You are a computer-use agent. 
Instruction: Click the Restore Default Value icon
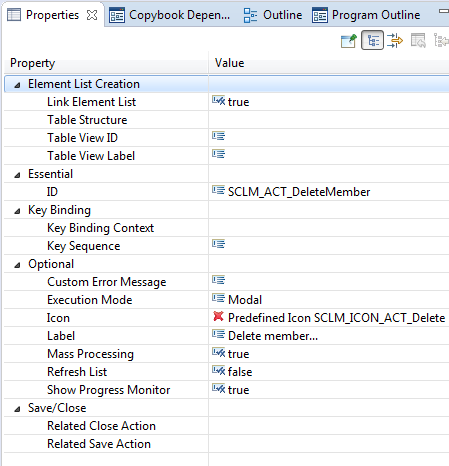click(x=418, y=41)
